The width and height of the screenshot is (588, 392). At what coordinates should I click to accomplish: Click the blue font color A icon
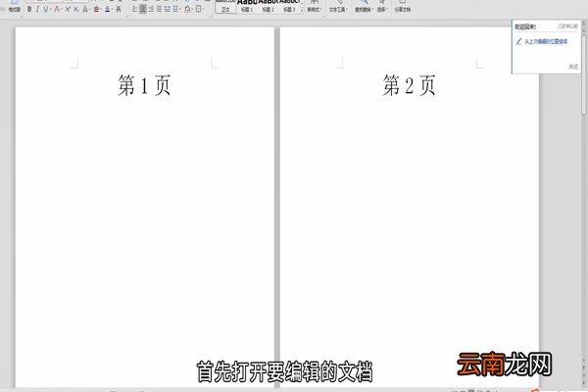[x=108, y=9]
